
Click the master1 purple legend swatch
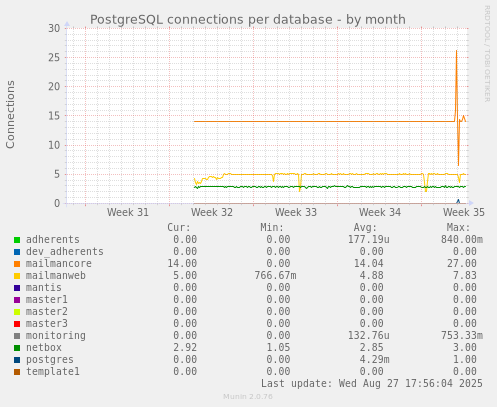[17, 300]
